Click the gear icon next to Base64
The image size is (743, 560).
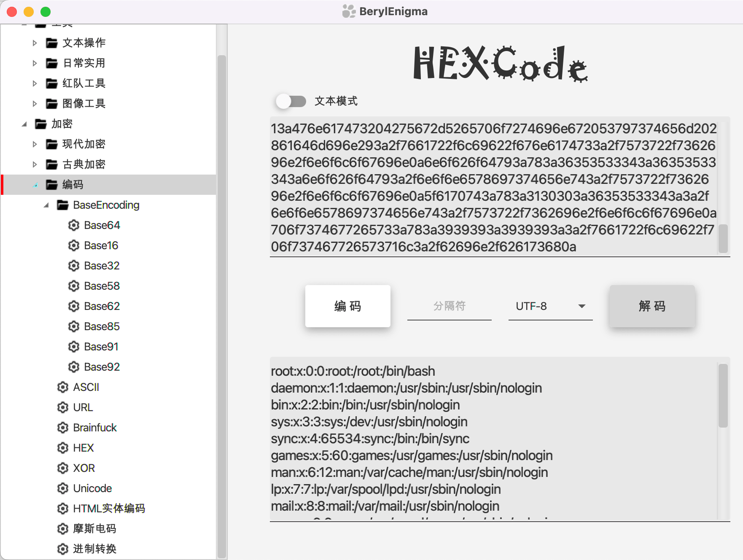(x=74, y=225)
